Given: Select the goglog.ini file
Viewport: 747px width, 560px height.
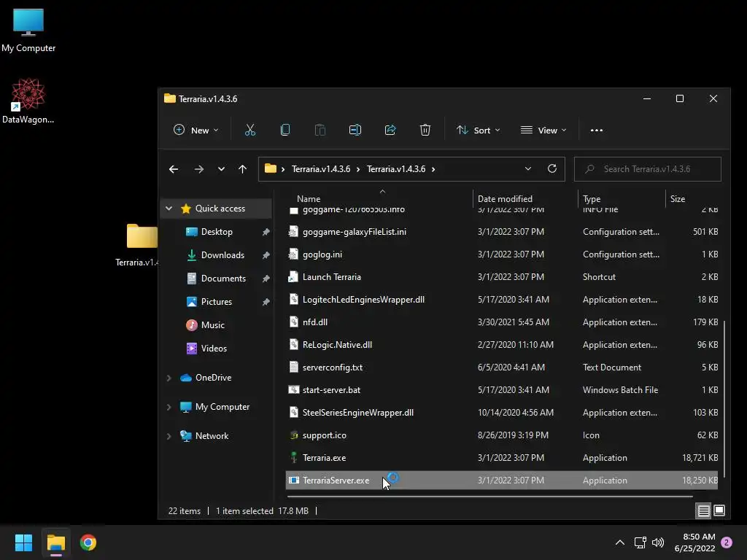Looking at the screenshot, I should [x=502, y=254].
